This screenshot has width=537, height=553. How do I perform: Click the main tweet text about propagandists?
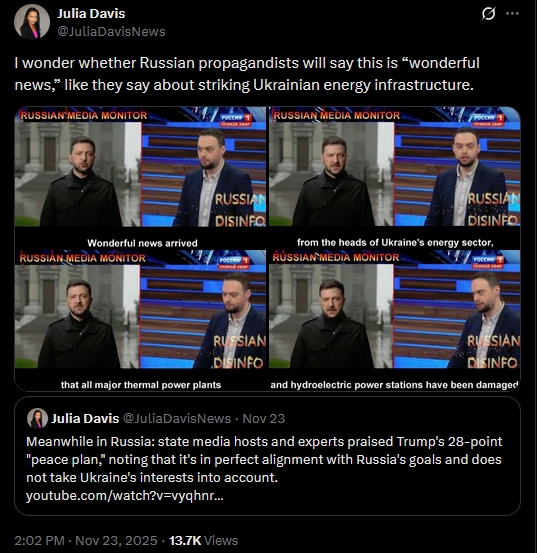click(247, 74)
